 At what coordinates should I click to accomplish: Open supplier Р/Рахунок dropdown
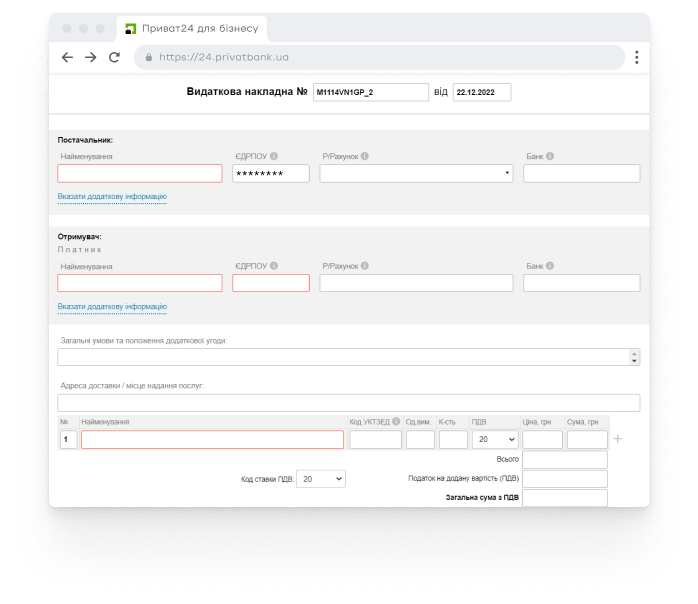[x=416, y=174]
